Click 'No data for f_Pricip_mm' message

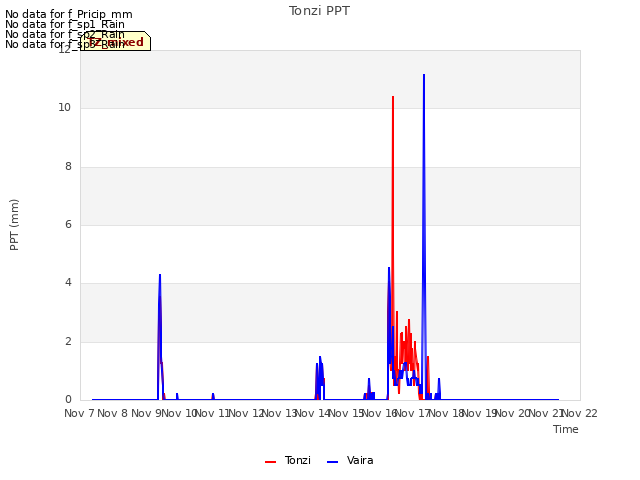tap(69, 14)
